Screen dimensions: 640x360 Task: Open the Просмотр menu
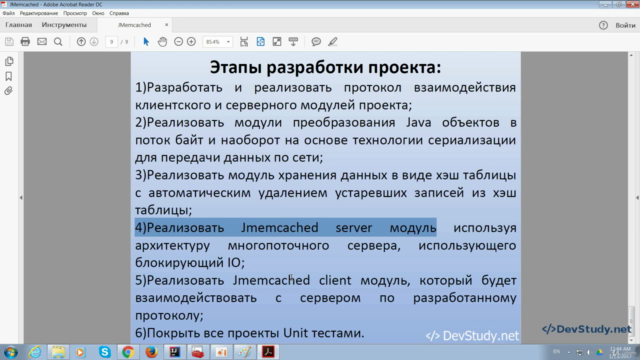coord(75,13)
